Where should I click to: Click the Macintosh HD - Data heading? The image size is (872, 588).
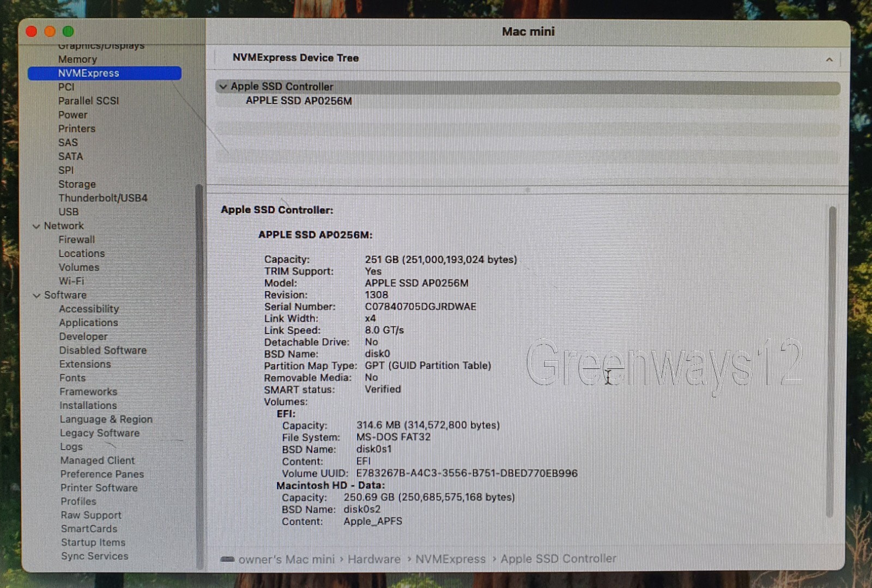(331, 486)
